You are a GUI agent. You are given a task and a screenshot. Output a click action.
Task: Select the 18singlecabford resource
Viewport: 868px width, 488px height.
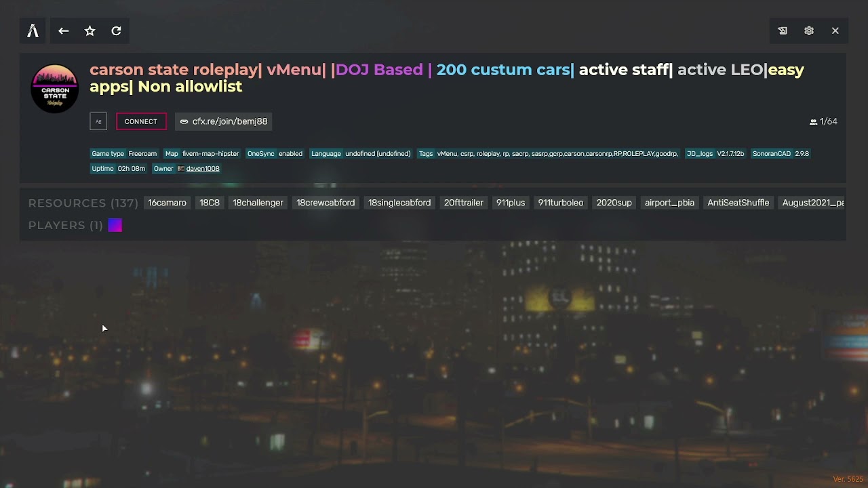(x=399, y=203)
